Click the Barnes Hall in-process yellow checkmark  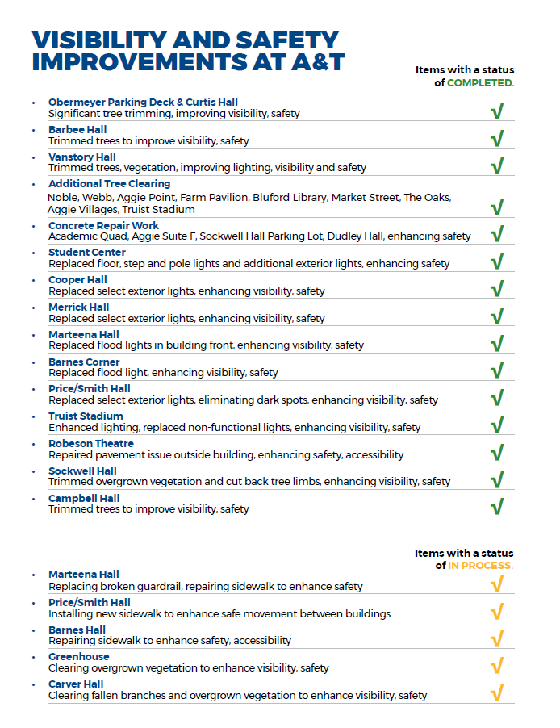(497, 638)
